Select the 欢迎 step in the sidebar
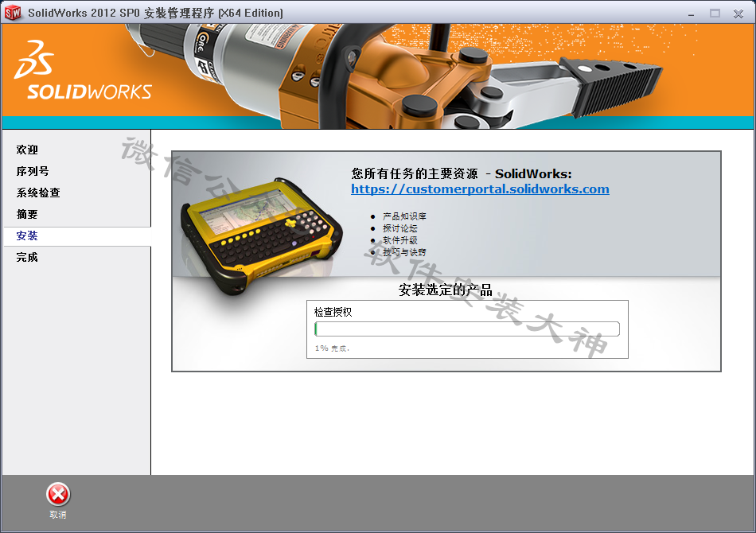756x533 pixels. click(x=27, y=150)
